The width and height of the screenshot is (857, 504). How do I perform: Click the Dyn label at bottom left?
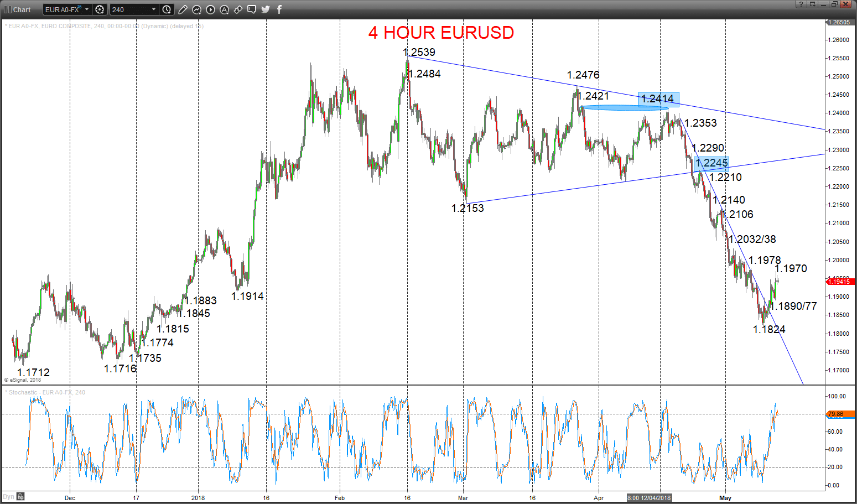pos(8,496)
